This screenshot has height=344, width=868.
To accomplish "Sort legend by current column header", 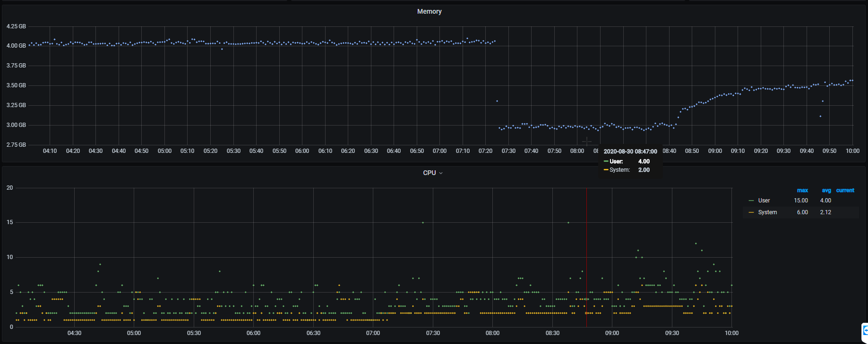I will [845, 191].
